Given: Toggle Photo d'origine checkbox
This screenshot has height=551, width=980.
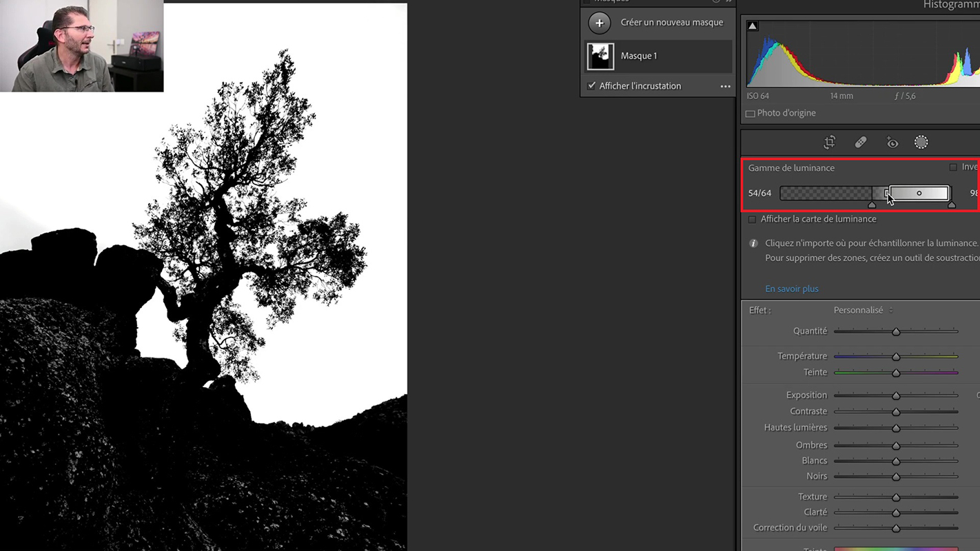Looking at the screenshot, I should pyautogui.click(x=751, y=114).
